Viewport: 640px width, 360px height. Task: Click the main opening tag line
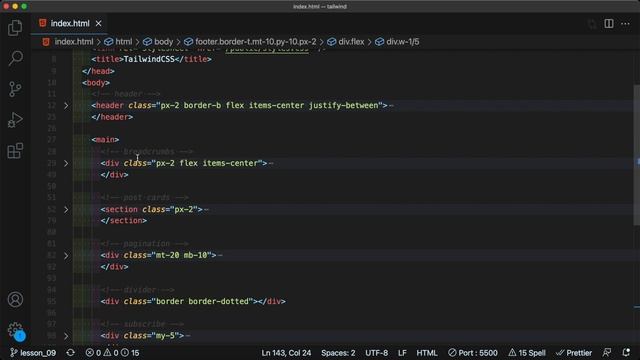(x=105, y=140)
